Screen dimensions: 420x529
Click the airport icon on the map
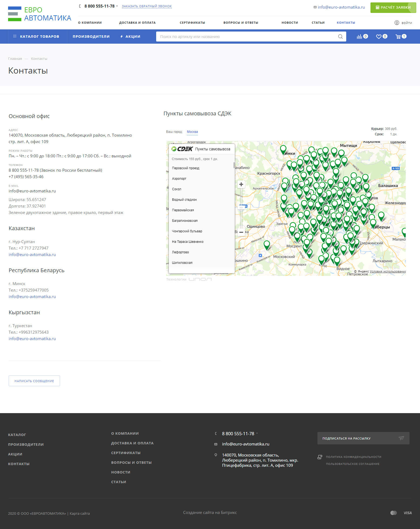260,255
